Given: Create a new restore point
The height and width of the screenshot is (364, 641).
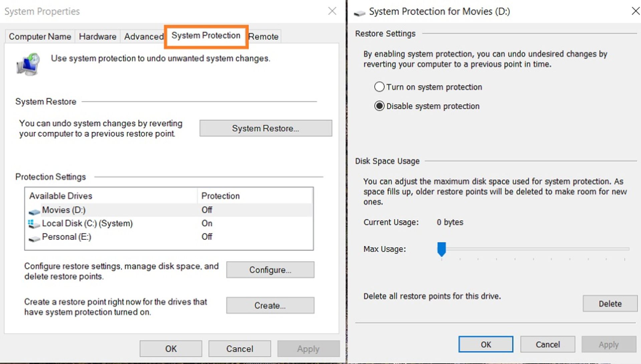Looking at the screenshot, I should [270, 305].
